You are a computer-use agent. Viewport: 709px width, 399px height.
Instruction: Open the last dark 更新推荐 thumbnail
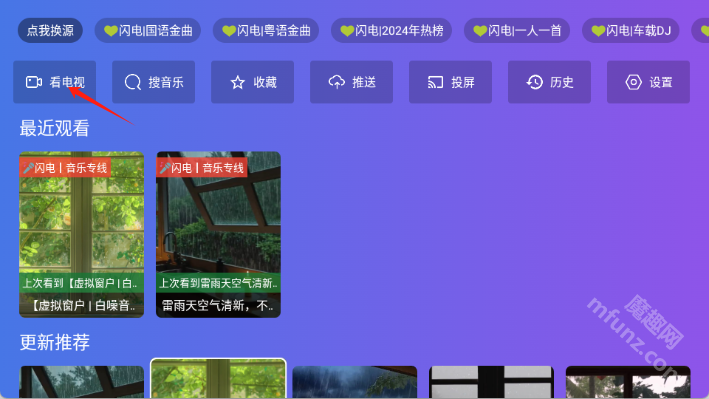coord(628,382)
